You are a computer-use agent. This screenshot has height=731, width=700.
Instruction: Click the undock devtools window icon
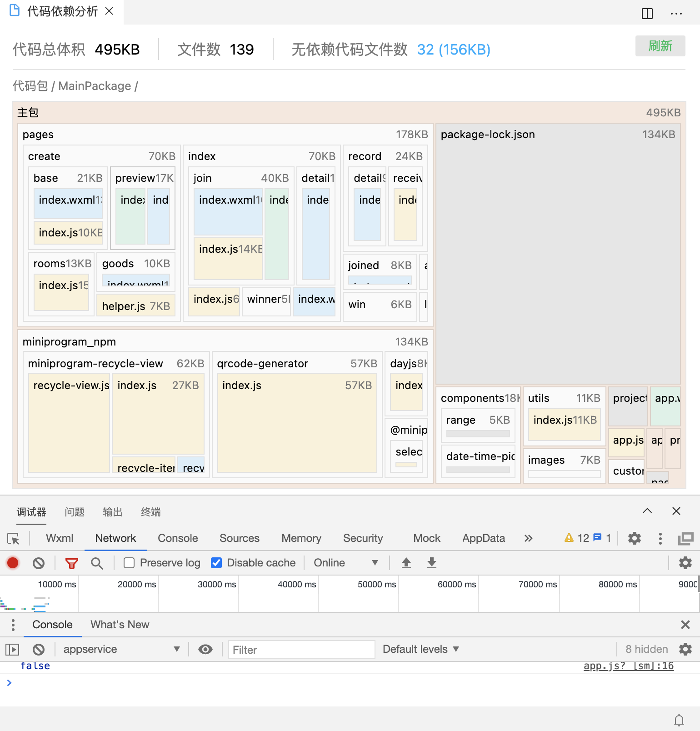click(686, 539)
